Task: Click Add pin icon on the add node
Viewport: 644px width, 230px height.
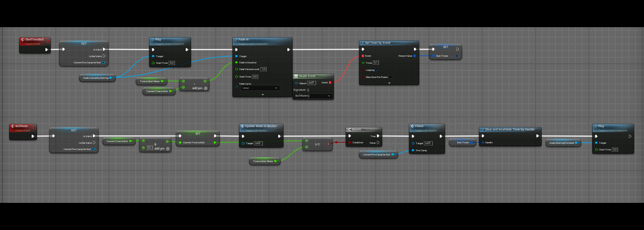Action: [168, 149]
